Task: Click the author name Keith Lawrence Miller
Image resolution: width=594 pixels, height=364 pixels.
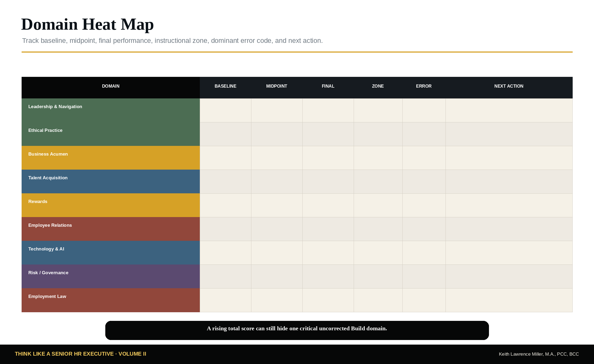Action: [x=539, y=354]
